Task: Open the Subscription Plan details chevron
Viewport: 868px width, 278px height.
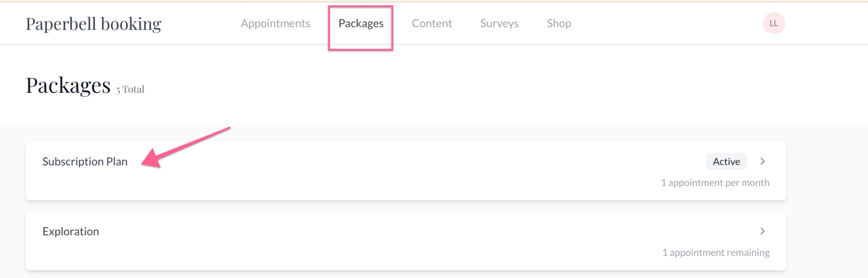Action: pyautogui.click(x=762, y=161)
